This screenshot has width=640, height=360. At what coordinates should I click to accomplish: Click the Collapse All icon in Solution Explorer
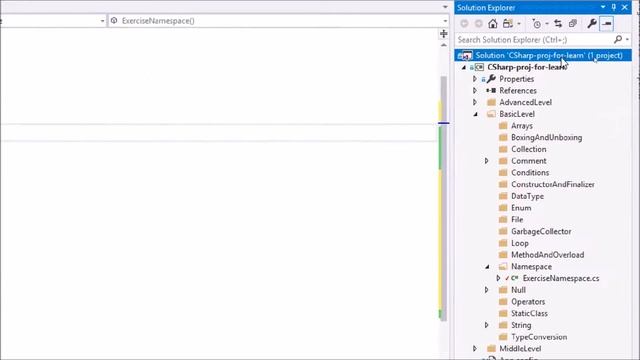pyautogui.click(x=573, y=24)
